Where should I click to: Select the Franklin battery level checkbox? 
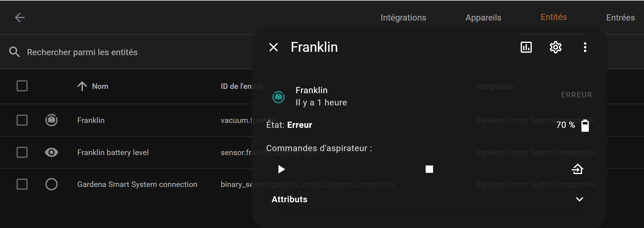pyautogui.click(x=22, y=152)
